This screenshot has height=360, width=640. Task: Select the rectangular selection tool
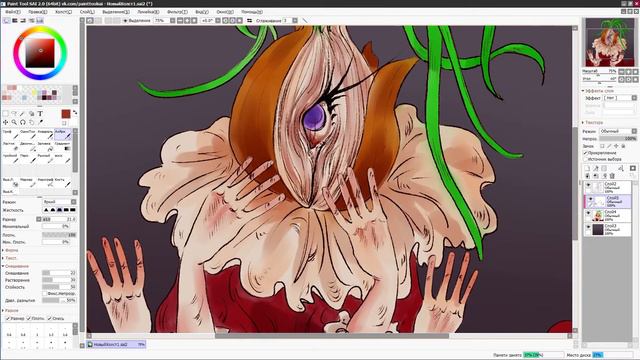coord(6,113)
